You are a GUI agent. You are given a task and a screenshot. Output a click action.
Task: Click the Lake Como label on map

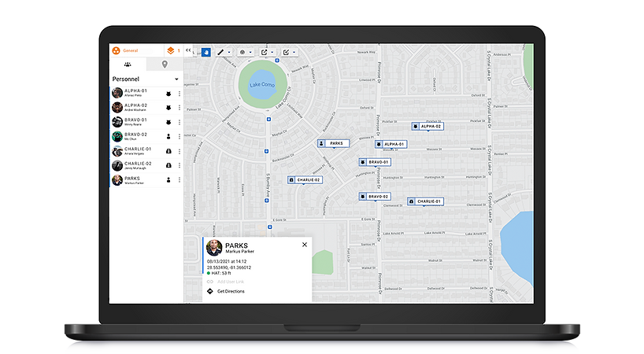(x=262, y=84)
